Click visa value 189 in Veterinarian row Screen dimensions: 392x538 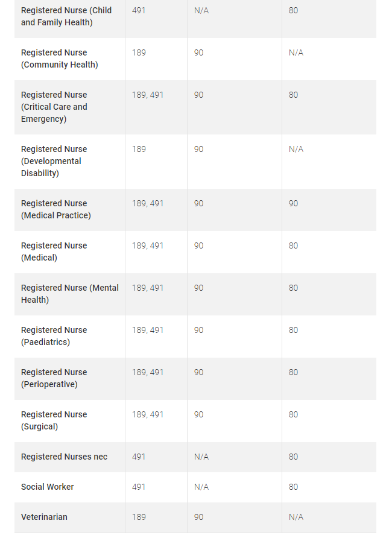(139, 517)
